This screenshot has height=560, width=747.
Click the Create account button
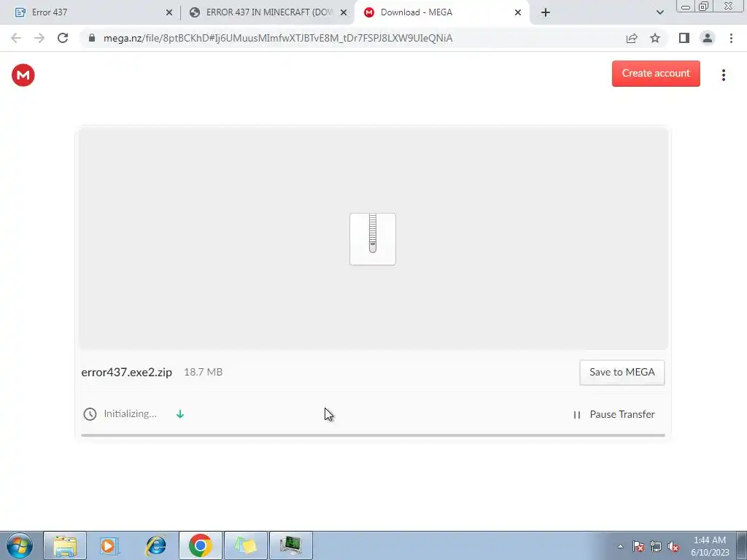656,74
